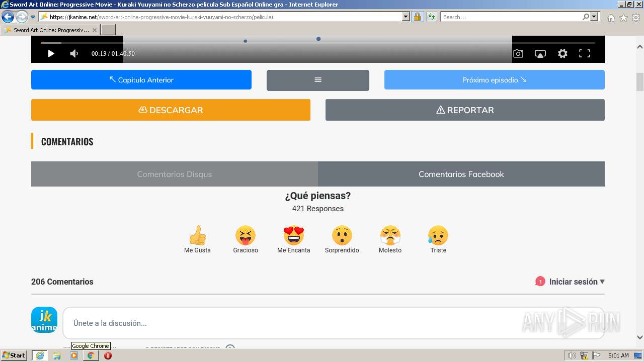This screenshot has height=362, width=644.
Task: React with Sorprendido emoji
Action: click(342, 239)
